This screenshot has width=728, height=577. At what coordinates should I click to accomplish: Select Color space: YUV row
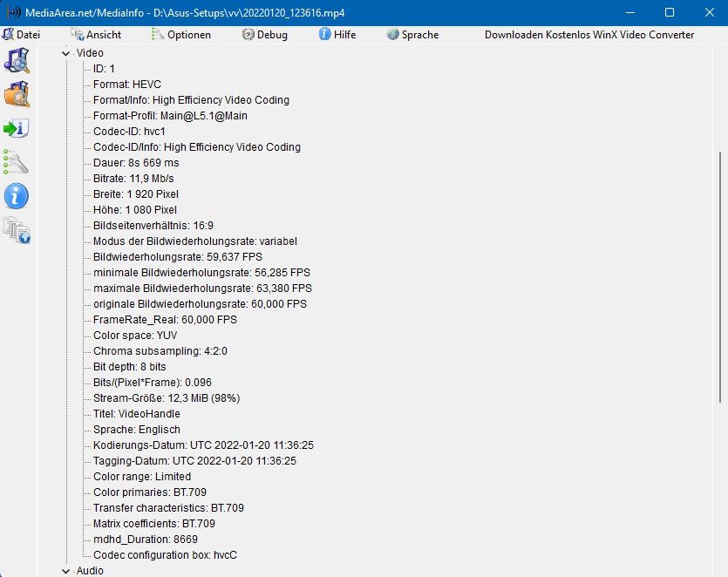tap(135, 336)
